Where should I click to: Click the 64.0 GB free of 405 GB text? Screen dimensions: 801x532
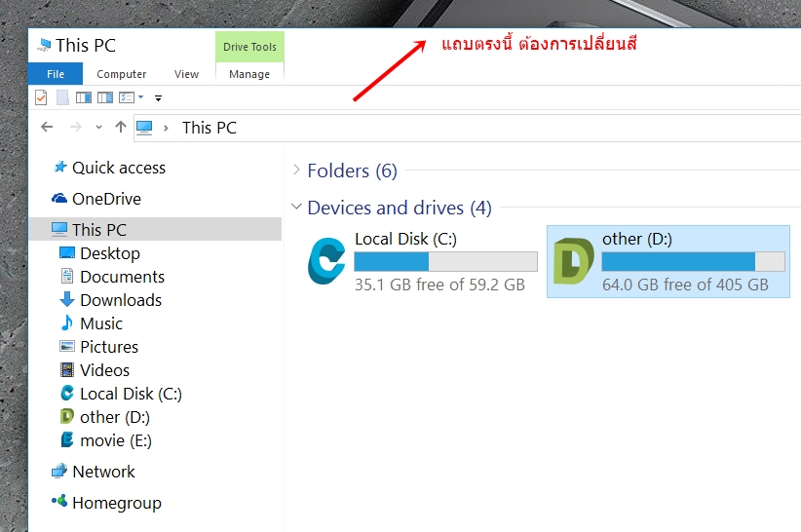(685, 285)
